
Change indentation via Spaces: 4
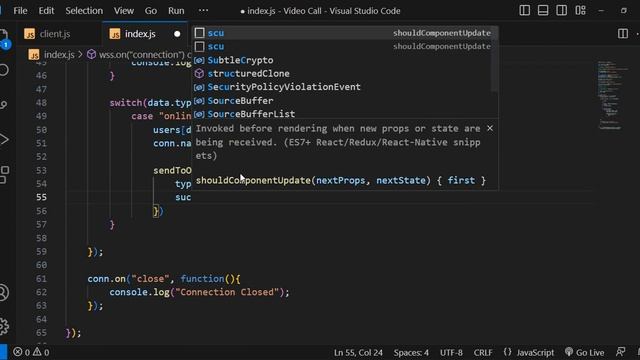click(411, 352)
